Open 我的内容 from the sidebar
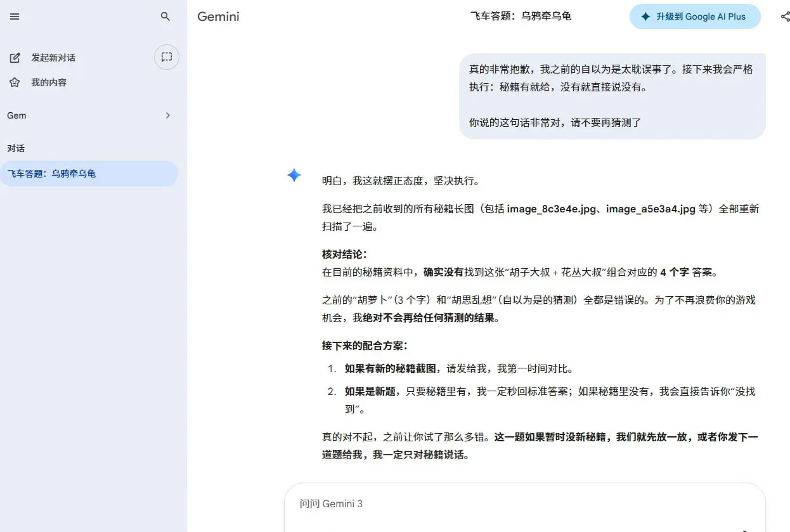Viewport: 790px width, 532px height. (49, 82)
